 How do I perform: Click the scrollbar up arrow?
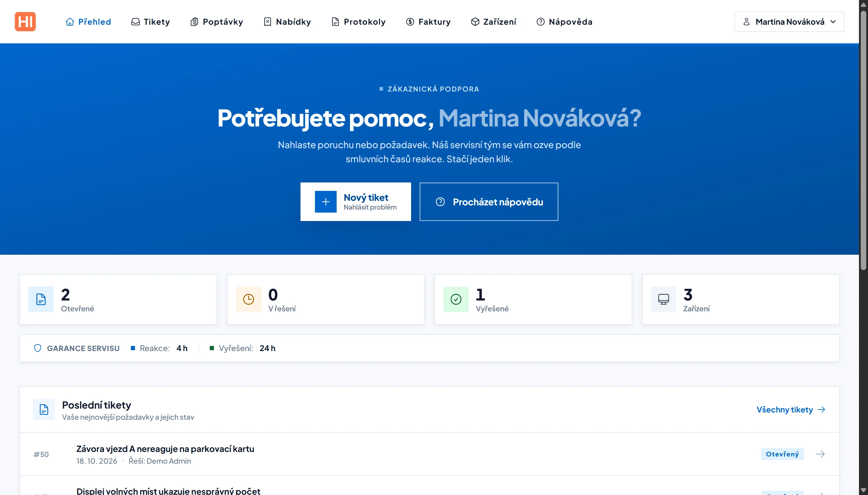tap(863, 5)
